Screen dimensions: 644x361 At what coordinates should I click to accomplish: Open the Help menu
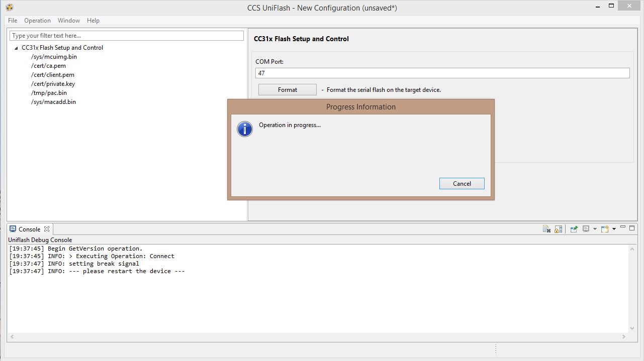click(93, 21)
